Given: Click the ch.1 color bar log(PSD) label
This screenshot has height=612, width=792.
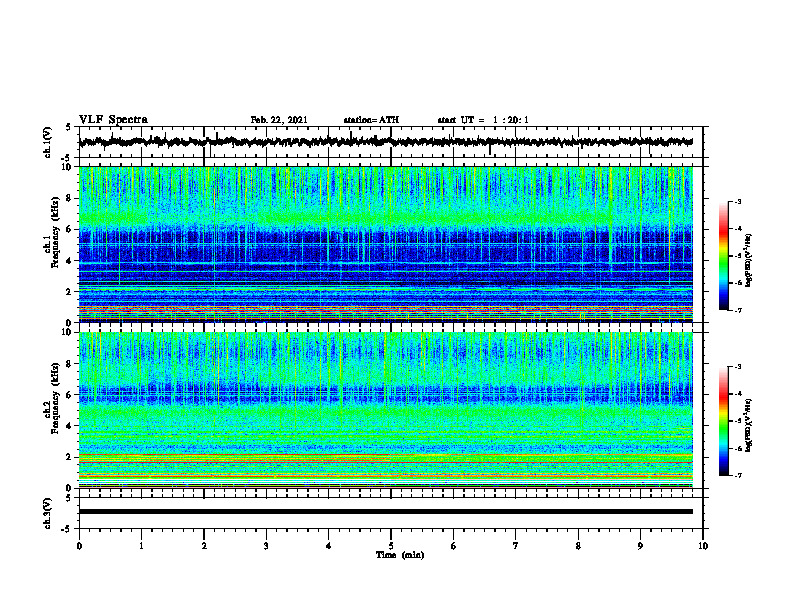Looking at the screenshot, I should 749,261.
